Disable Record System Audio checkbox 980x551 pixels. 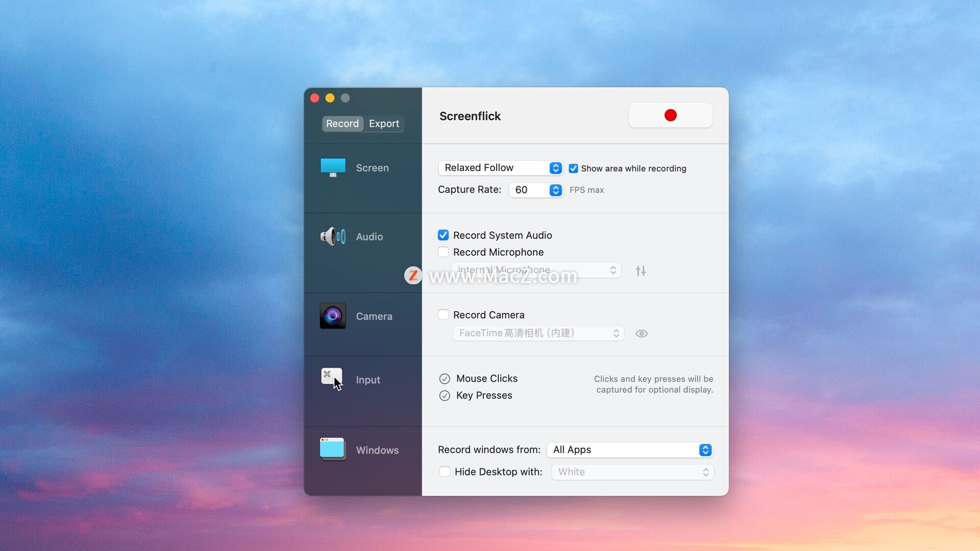point(443,235)
